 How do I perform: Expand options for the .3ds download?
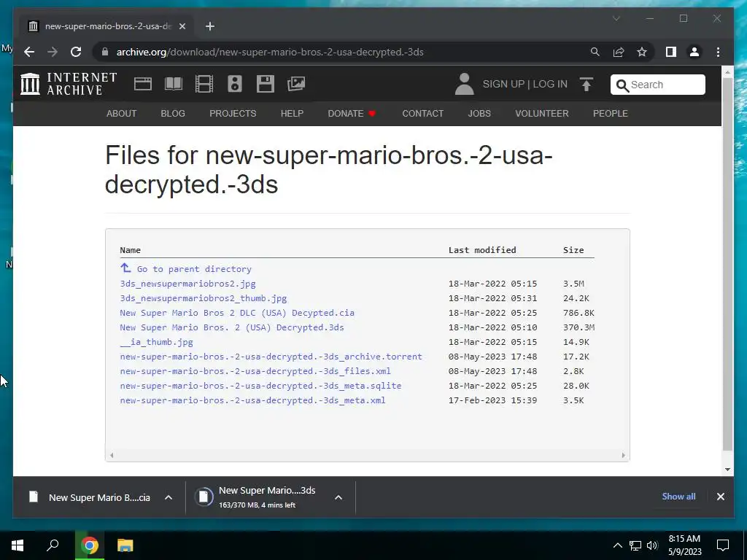[338, 497]
